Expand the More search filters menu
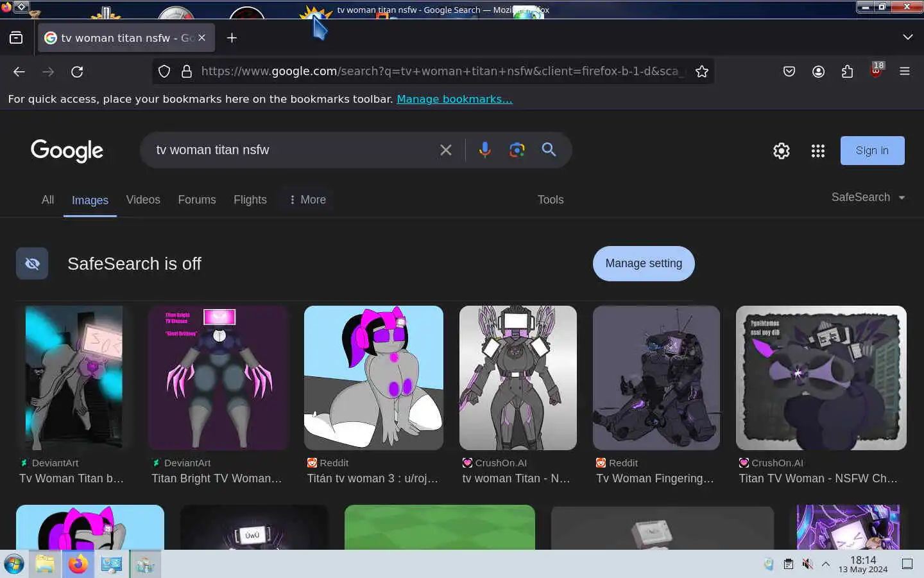This screenshot has width=924, height=578. click(307, 200)
